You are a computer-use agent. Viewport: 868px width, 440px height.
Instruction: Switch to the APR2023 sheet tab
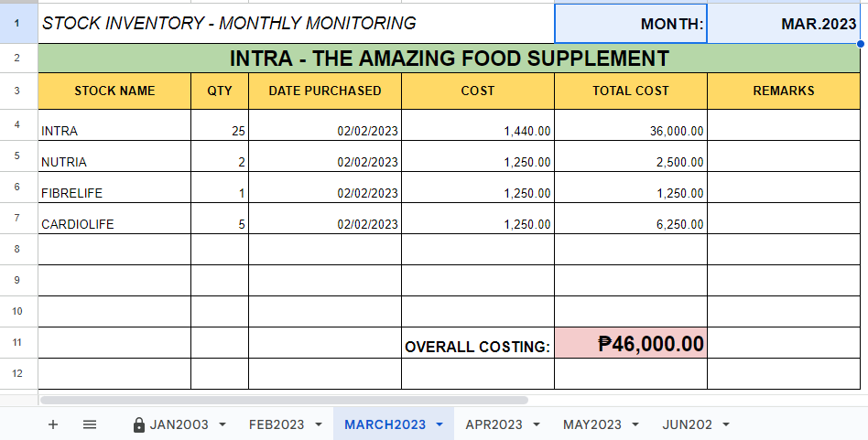click(x=494, y=424)
